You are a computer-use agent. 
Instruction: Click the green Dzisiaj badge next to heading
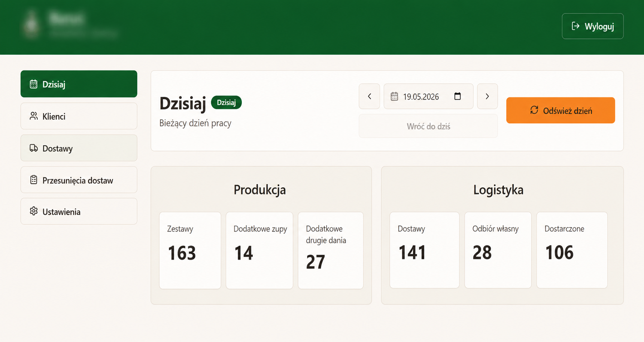pos(227,103)
